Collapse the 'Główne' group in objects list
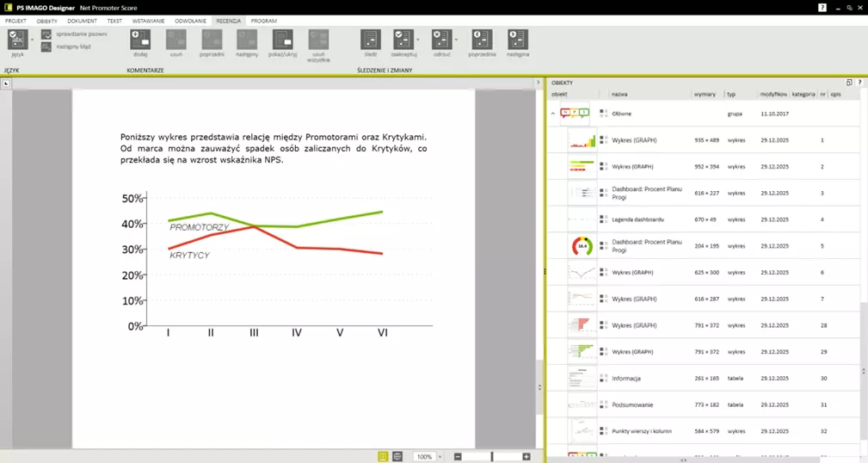The height and width of the screenshot is (463, 868). click(553, 114)
